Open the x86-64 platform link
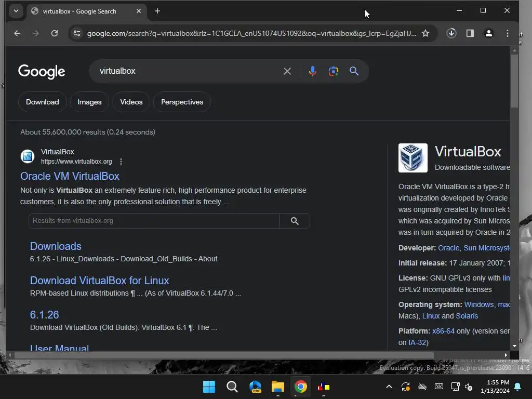The image size is (532, 399). click(x=443, y=331)
